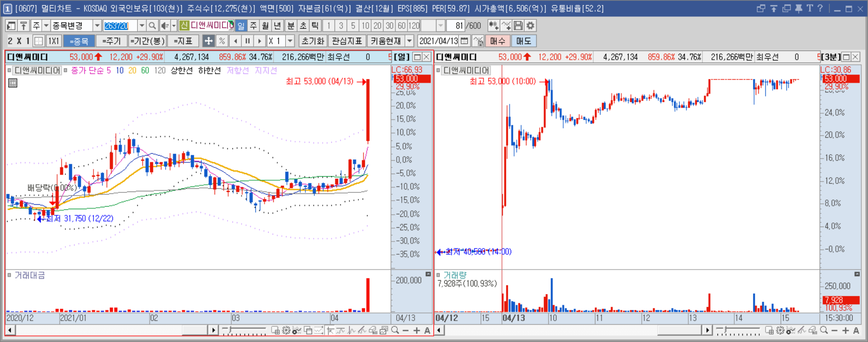Click the help question mark in title bar
The image size is (868, 342).
[820, 8]
